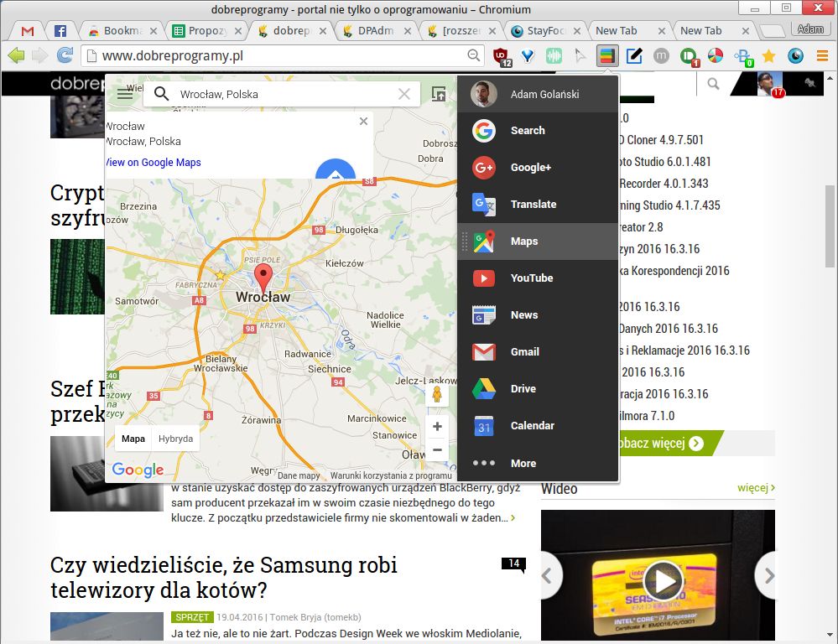Click the colorful pie-chart extension icon
The image size is (838, 644).
[x=715, y=55]
